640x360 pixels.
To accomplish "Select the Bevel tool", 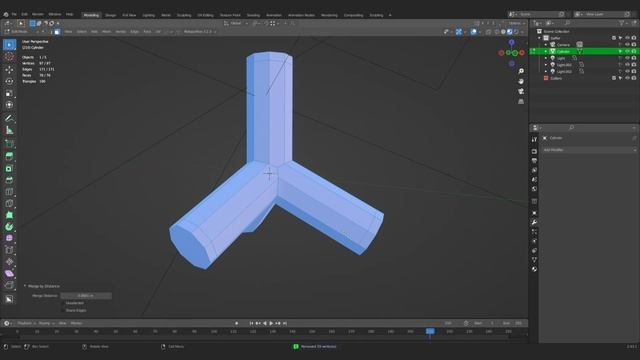I will coord(9,180).
